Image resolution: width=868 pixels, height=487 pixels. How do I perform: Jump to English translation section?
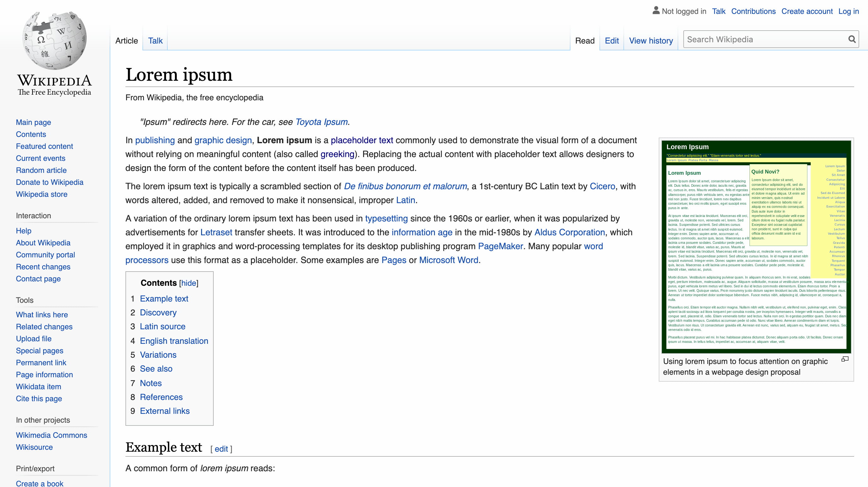pyautogui.click(x=174, y=341)
